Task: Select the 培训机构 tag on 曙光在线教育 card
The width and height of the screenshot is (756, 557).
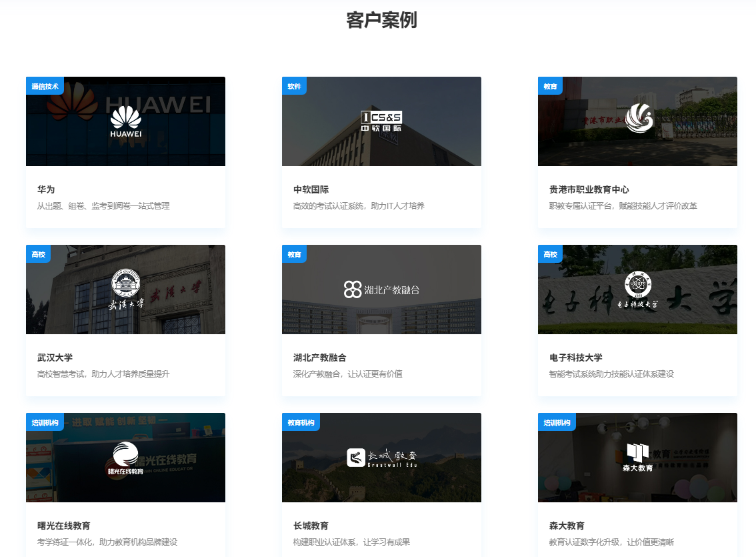Action: pyautogui.click(x=45, y=422)
